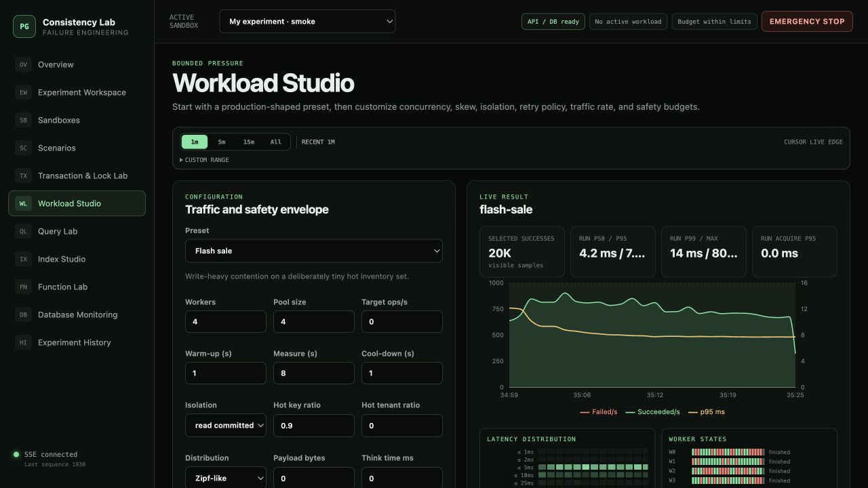The width and height of the screenshot is (868, 488).
Task: Click the API / DB ready status badge
Action: (x=553, y=22)
